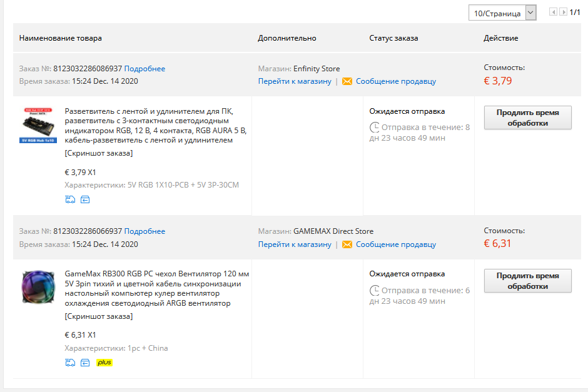Screen dimensions: 588x392
Task: Go to GAMEMAX Direct Store via Перейти к магазину
Action: coord(295,244)
